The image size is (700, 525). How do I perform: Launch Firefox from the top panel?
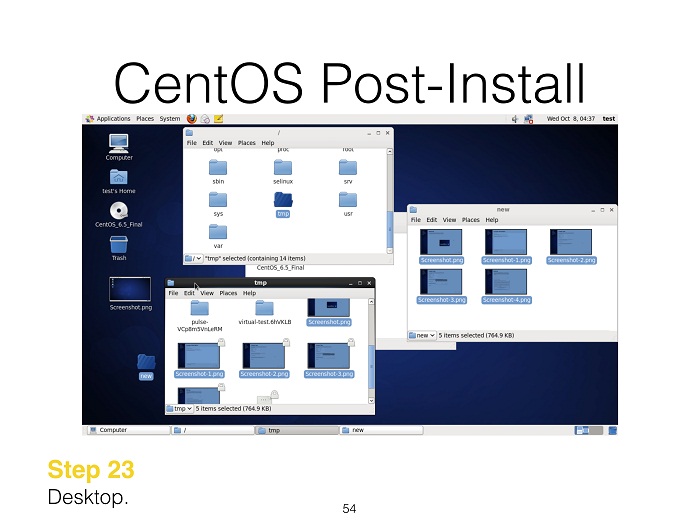(192, 119)
